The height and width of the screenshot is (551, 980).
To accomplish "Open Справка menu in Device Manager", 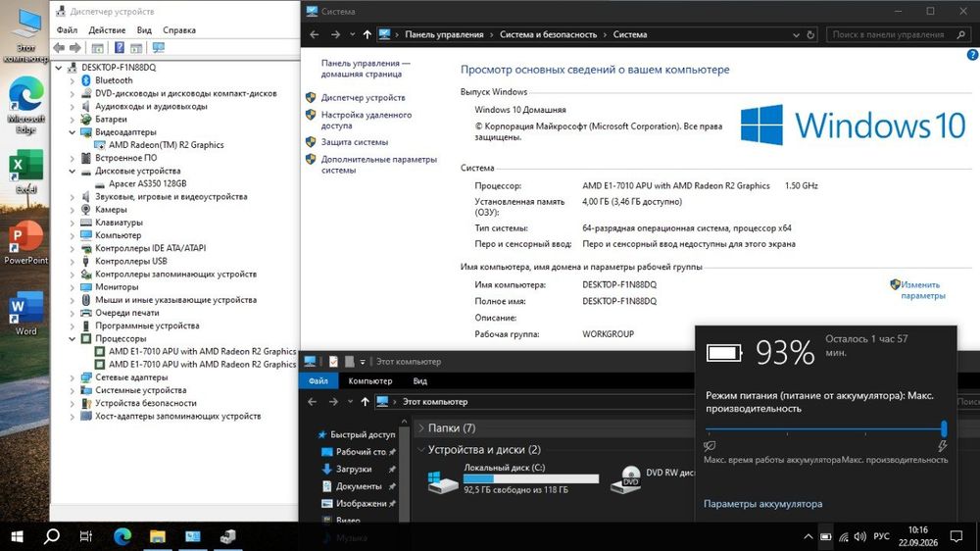I will click(179, 30).
